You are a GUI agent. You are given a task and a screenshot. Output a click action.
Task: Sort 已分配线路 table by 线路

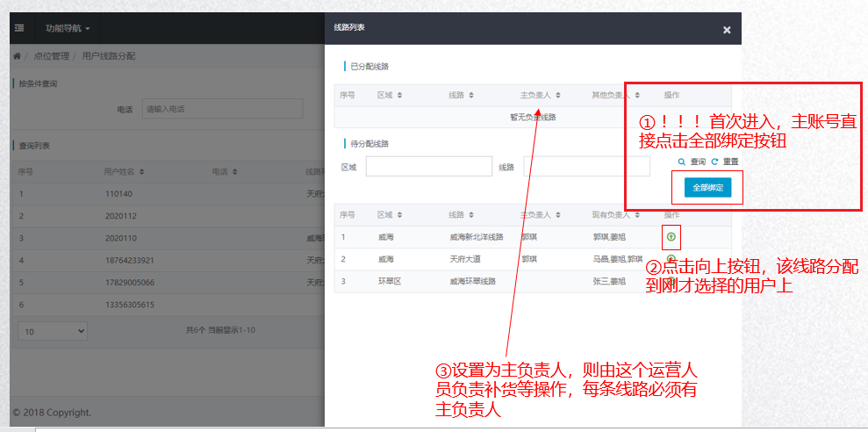471,95
